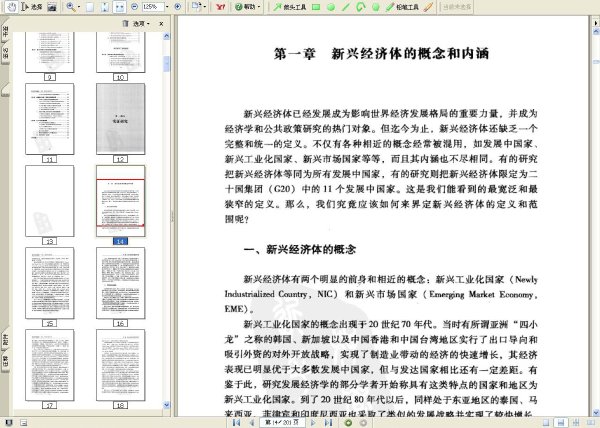This screenshot has height=428, width=600.
Task: Set view to Actual Size
Action: tap(90, 7)
